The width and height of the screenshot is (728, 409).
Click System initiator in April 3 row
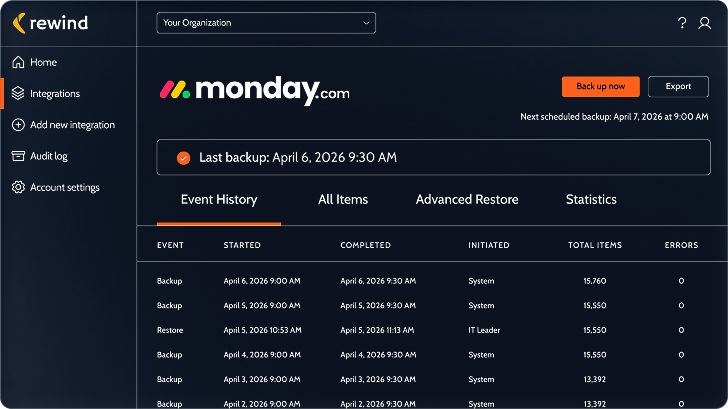click(x=481, y=379)
